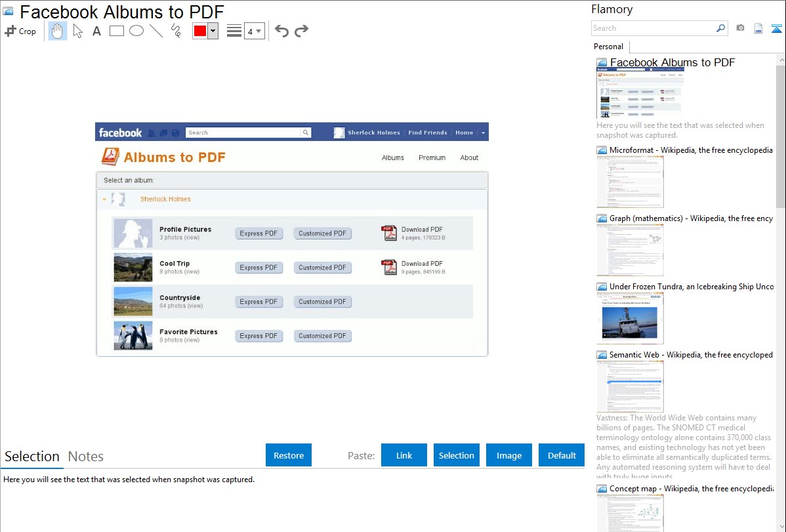The width and height of the screenshot is (786, 532).
Task: Switch to the Notes tab
Action: tap(86, 457)
